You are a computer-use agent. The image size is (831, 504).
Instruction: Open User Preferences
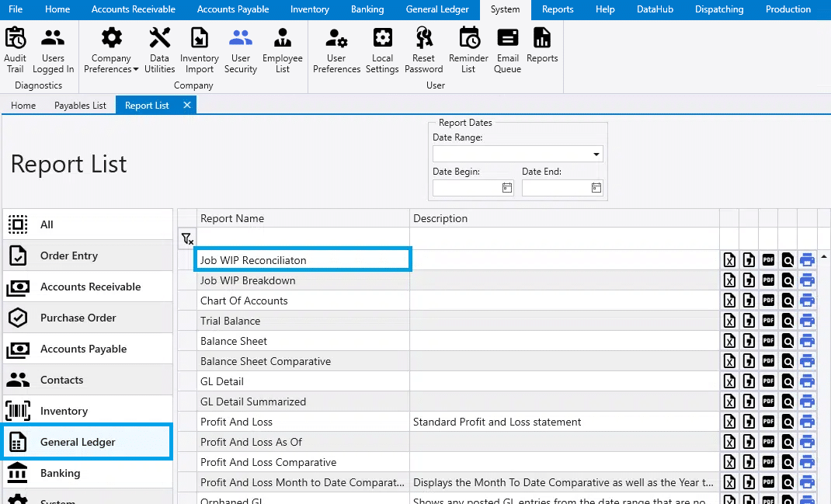pyautogui.click(x=336, y=50)
